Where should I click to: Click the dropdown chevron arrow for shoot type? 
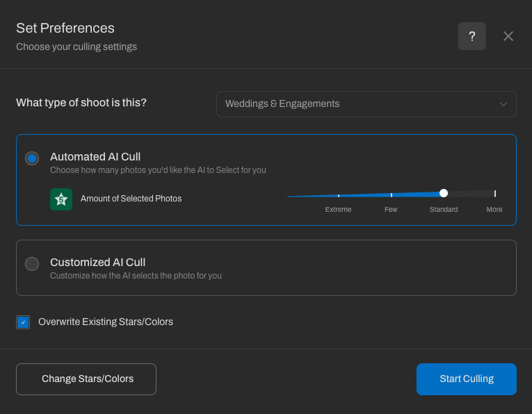tap(503, 104)
